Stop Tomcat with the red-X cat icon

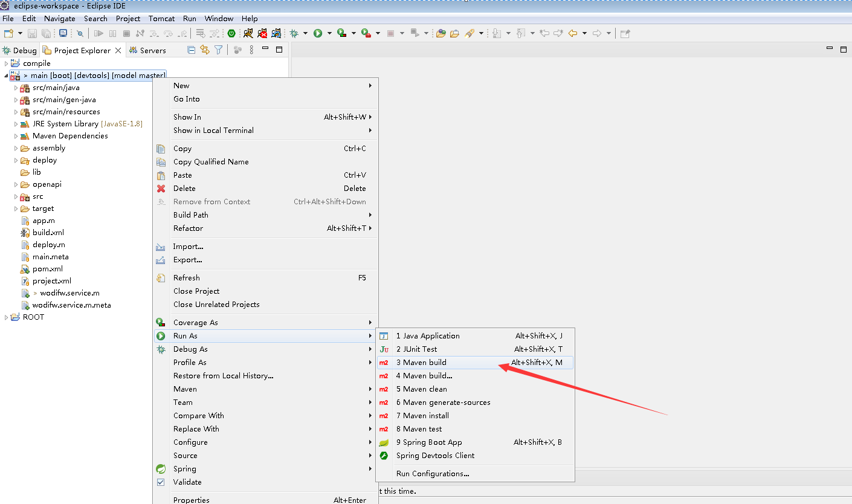pos(262,33)
